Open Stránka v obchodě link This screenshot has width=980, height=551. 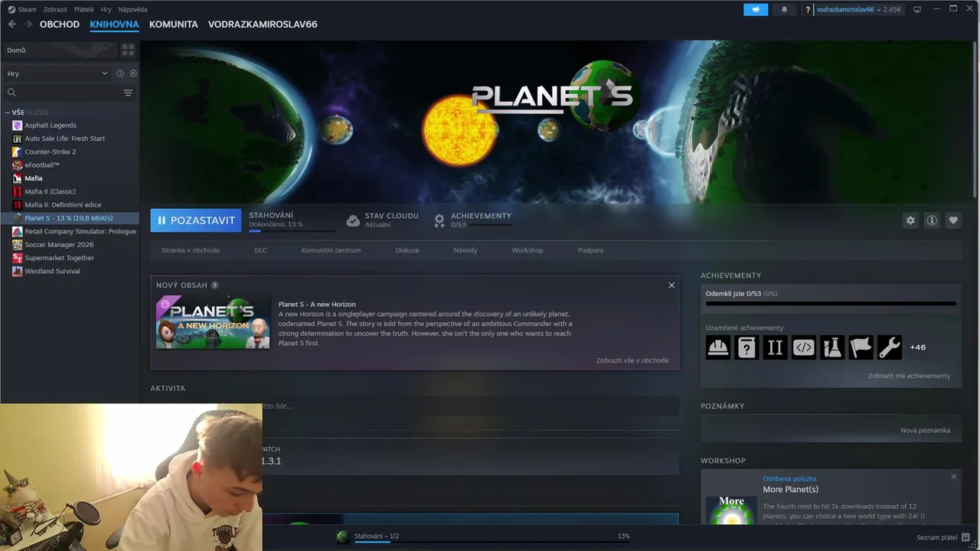click(x=191, y=250)
